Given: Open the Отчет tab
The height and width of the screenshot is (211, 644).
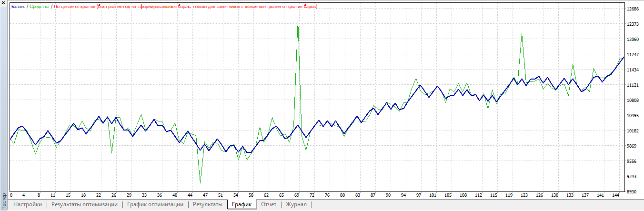Looking at the screenshot, I should 269,205.
